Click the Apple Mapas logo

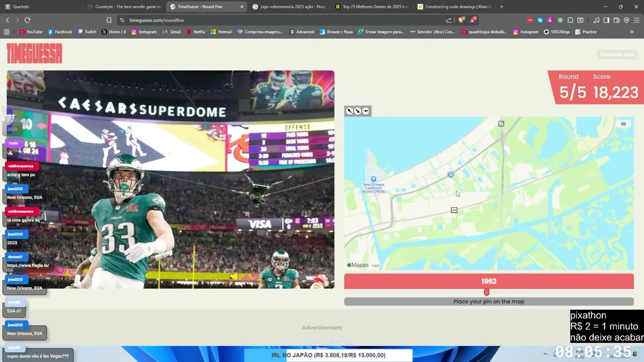(x=358, y=265)
